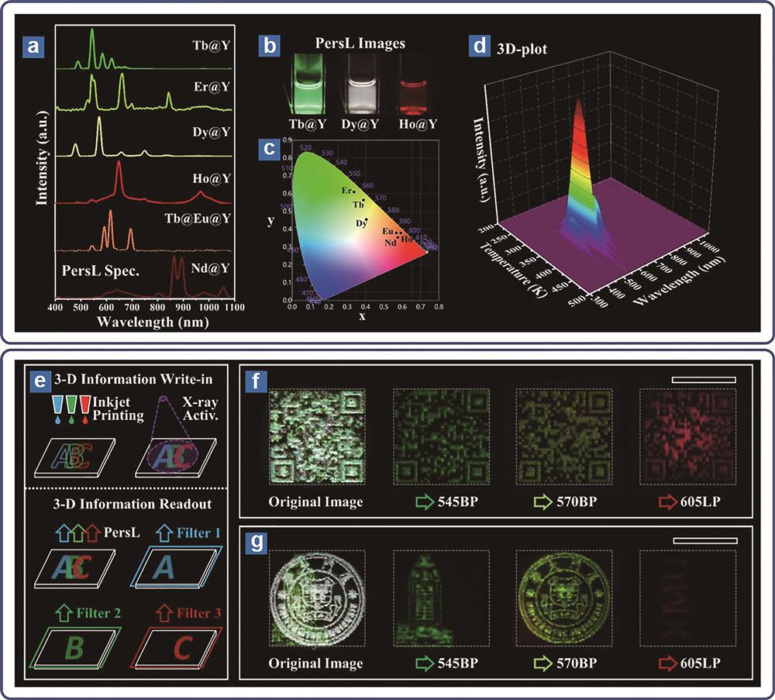Click the red arrow beside 605LP in panel f
This screenshot has height=700, width=775.
coord(668,502)
